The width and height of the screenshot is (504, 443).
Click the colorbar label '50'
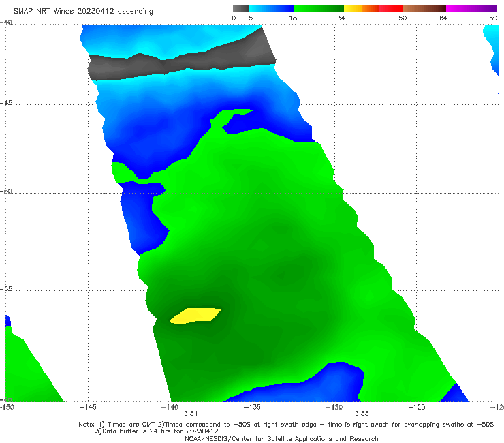(403, 18)
